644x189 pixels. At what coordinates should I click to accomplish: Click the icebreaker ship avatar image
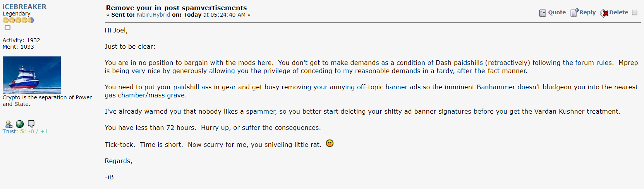pyautogui.click(x=32, y=75)
